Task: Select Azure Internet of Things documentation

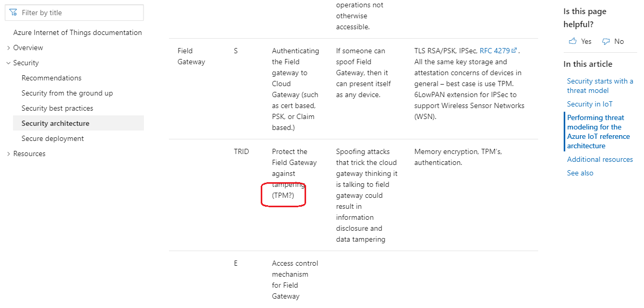Action: pyautogui.click(x=77, y=32)
